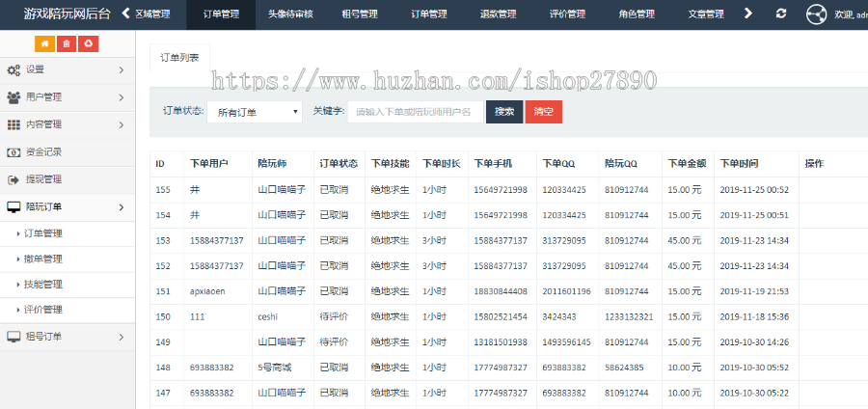The image size is (868, 409).
Task: Expand the 内容管理 sidebar chevron
Action: coord(122,125)
